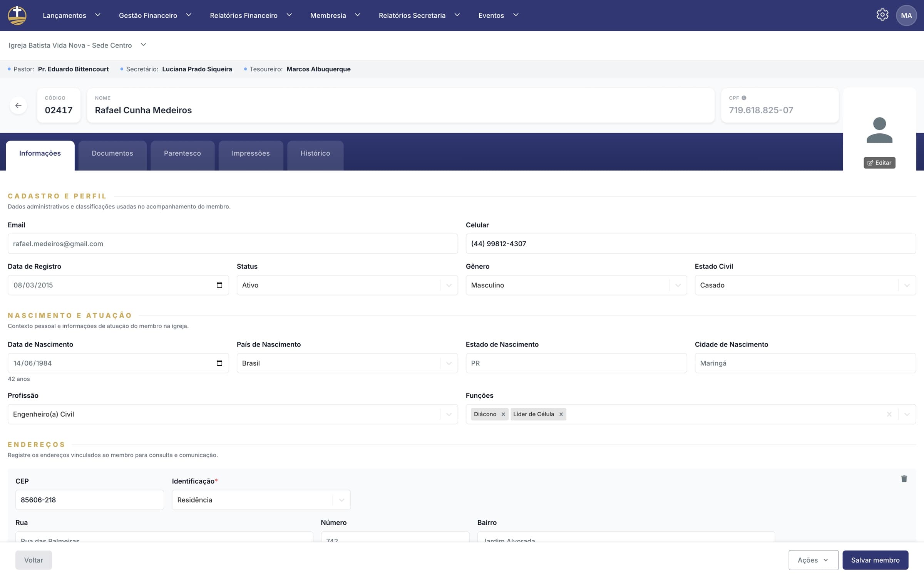Open Relatórios Secretaria menu

coord(419,15)
